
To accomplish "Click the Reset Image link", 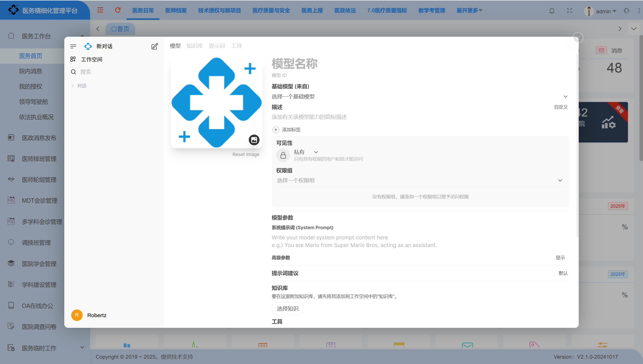I will click(246, 154).
